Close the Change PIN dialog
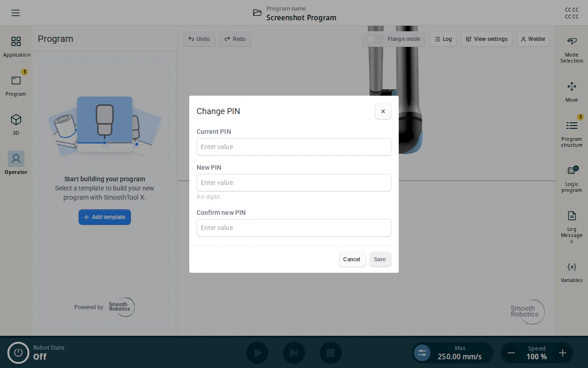588x368 pixels. 383,111
